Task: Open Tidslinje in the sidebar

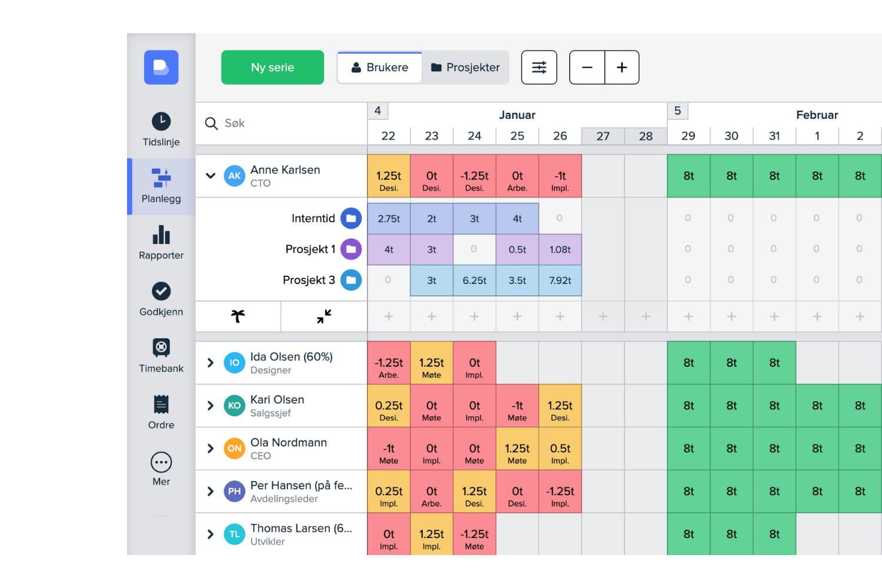Action: point(161,129)
